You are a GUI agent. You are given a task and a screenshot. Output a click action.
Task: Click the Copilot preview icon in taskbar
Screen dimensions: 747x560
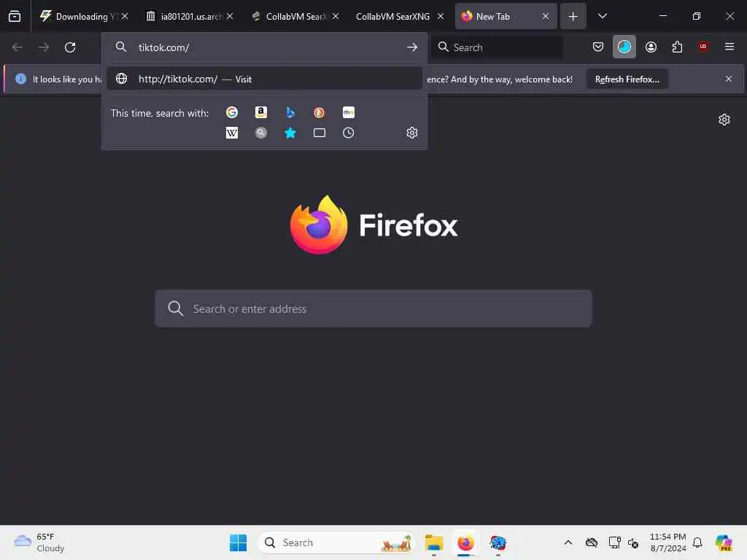coord(724,542)
